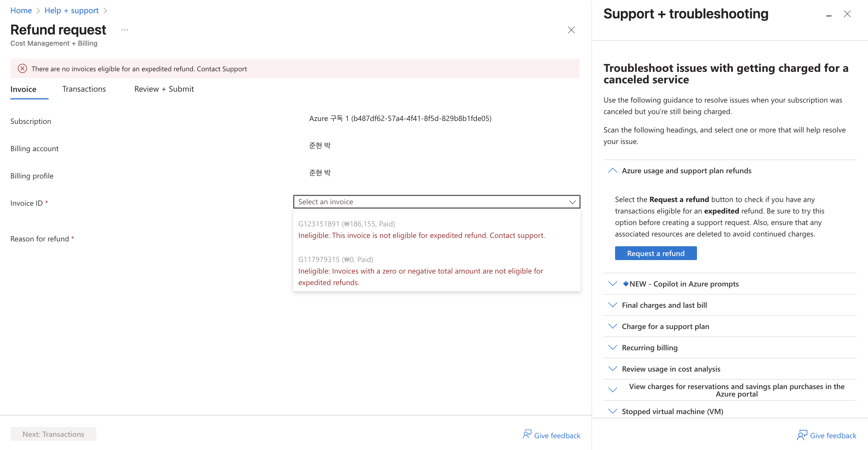Expand Review usage in cost analysis
This screenshot has height=450, width=868.
click(612, 369)
